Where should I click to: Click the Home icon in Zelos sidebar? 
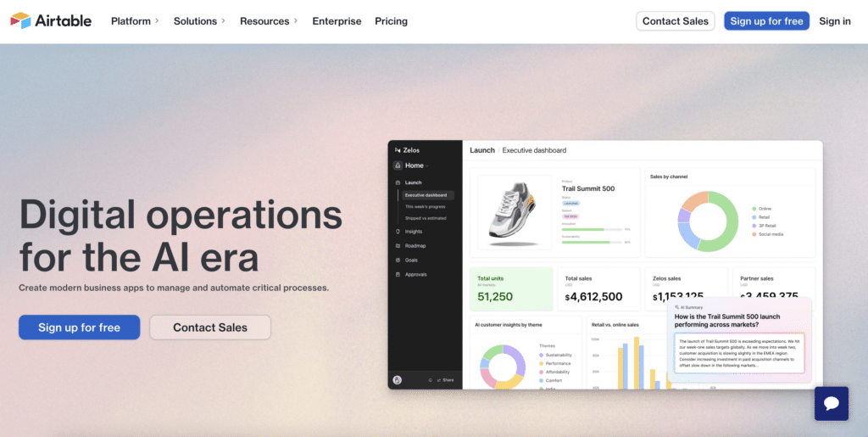point(398,165)
